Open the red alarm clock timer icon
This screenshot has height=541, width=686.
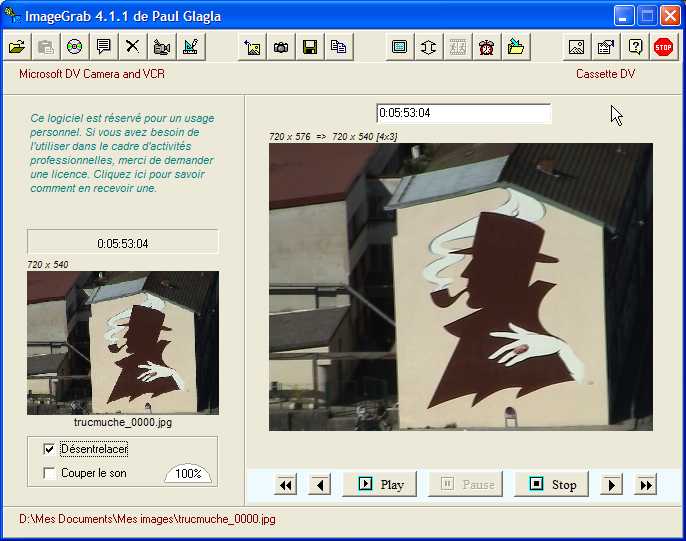pos(486,46)
